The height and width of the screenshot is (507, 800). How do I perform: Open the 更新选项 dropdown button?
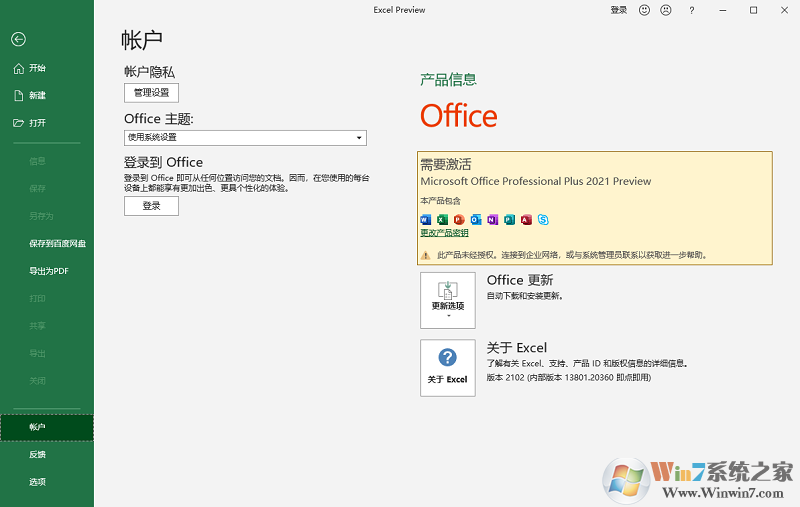point(448,300)
